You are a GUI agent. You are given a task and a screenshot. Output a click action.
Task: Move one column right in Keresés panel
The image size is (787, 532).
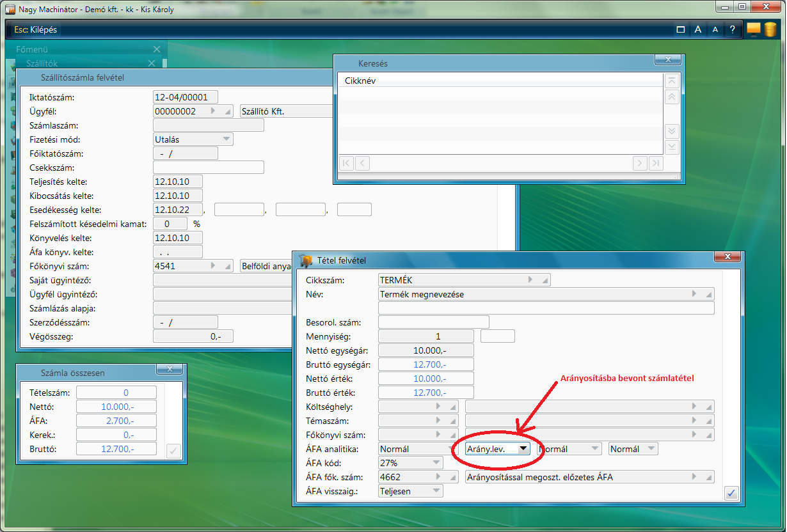(639, 163)
